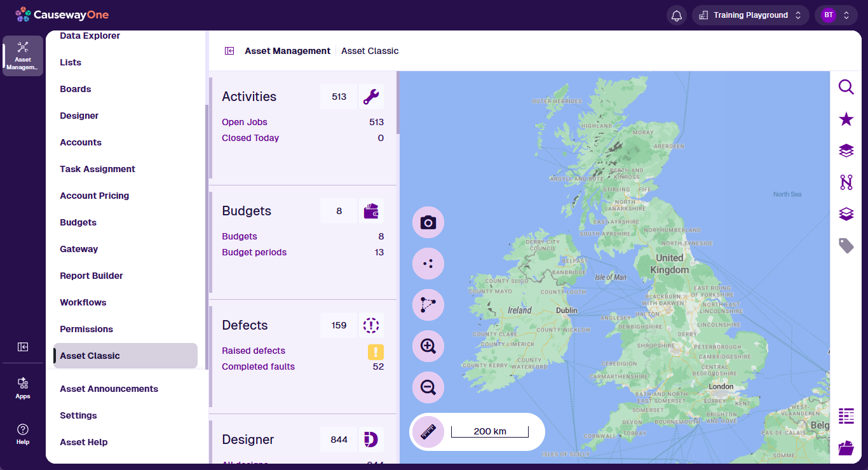This screenshot has width=868, height=470.
Task: Switch to the Asset Classic section
Action: point(90,356)
